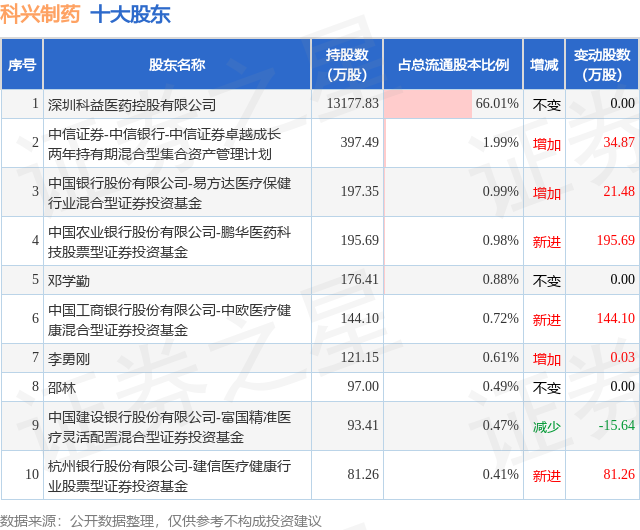The height and width of the screenshot is (530, 640).
Task: Select the 变动股数(万股) column header
Action: pyautogui.click(x=602, y=65)
